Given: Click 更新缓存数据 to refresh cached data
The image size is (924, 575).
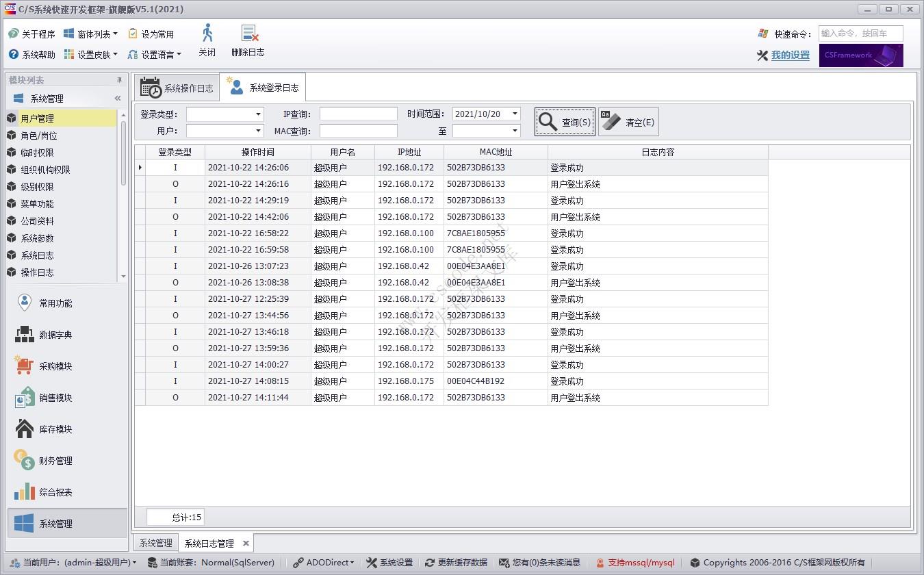Looking at the screenshot, I should (x=457, y=562).
